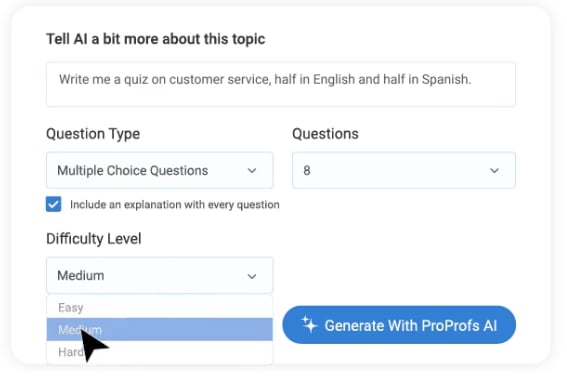This screenshot has height=392, width=567.
Task: Open the Questions count dropdown
Action: coord(404,170)
